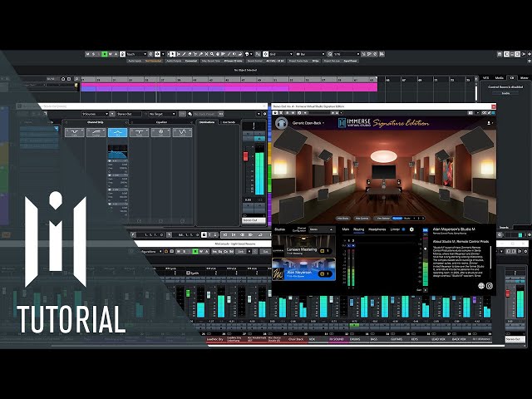Select the Gate module in Channel Strip
This screenshot has width=532, height=399.
coord(75,132)
